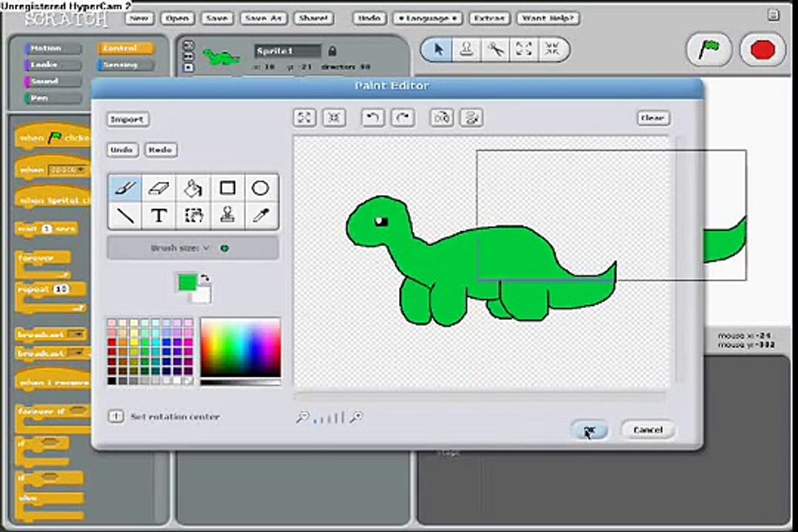This screenshot has height=532, width=798.
Task: Click New in the top menu
Action: tap(140, 18)
